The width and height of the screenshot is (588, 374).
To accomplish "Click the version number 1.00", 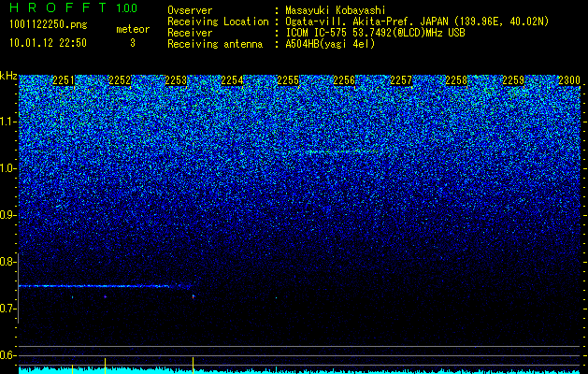I will 126,7.
